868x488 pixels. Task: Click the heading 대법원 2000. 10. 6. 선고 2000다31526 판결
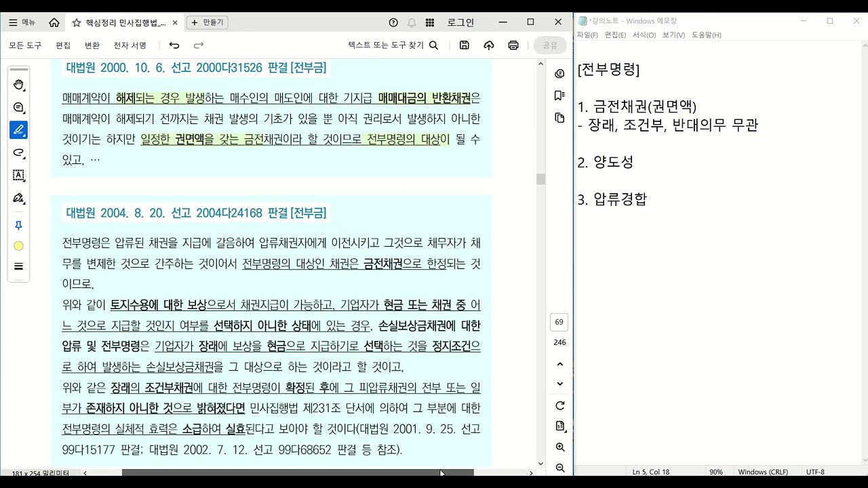click(x=196, y=68)
